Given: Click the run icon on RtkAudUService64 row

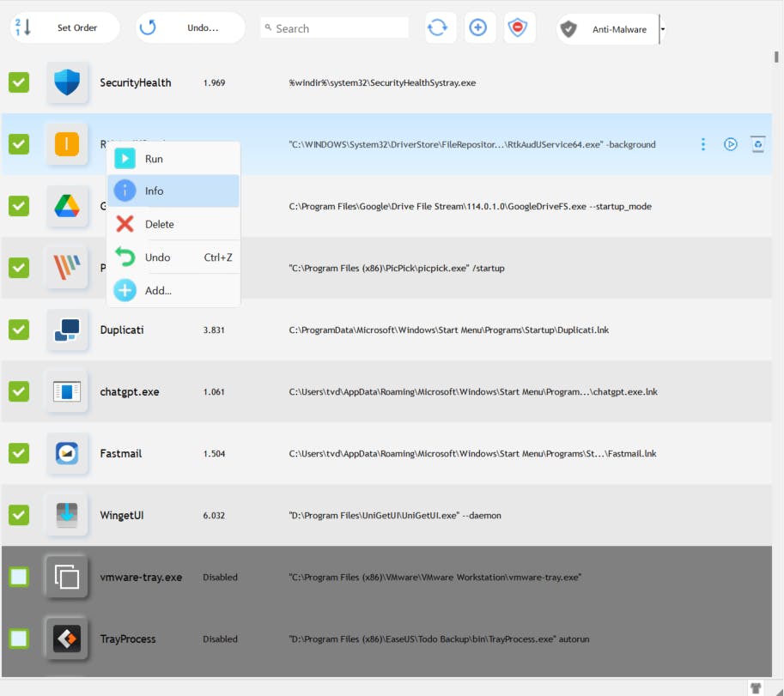Looking at the screenshot, I should click(x=731, y=144).
